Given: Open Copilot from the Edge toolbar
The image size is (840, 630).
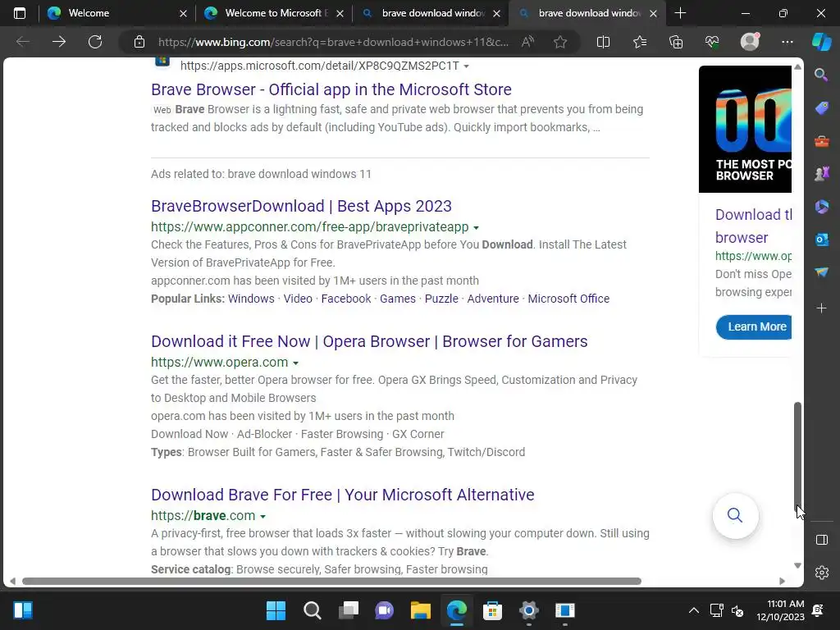Looking at the screenshot, I should click(x=822, y=41).
